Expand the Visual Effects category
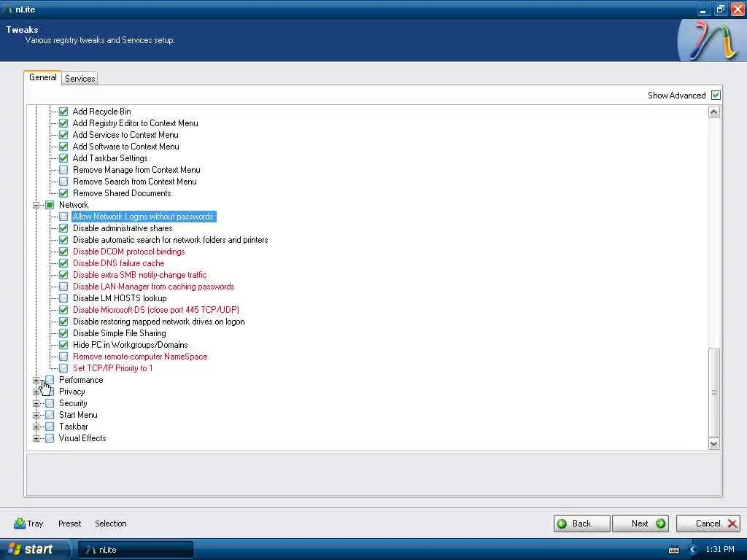 [x=36, y=438]
